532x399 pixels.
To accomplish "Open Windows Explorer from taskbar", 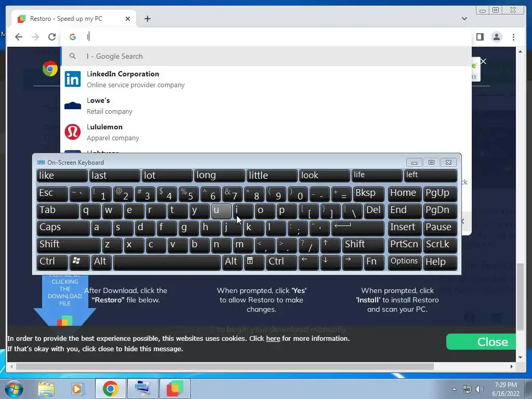I will (46, 389).
